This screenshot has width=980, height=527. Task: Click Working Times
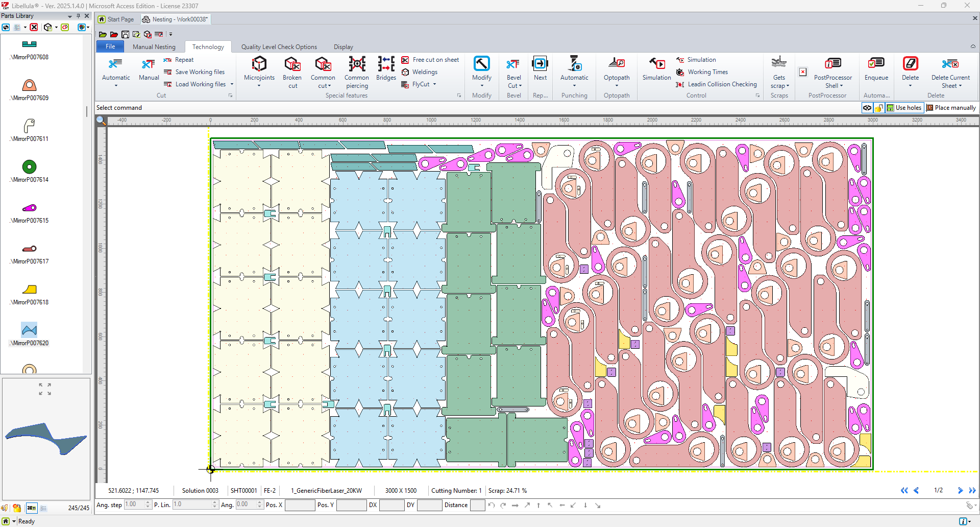tap(702, 72)
